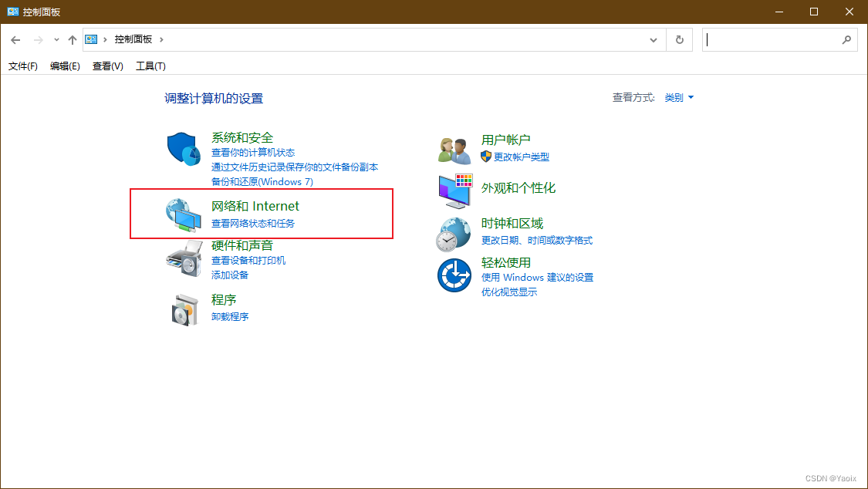Open the 编辑(E) menu
Image resolution: width=868 pixels, height=489 pixels.
65,66
